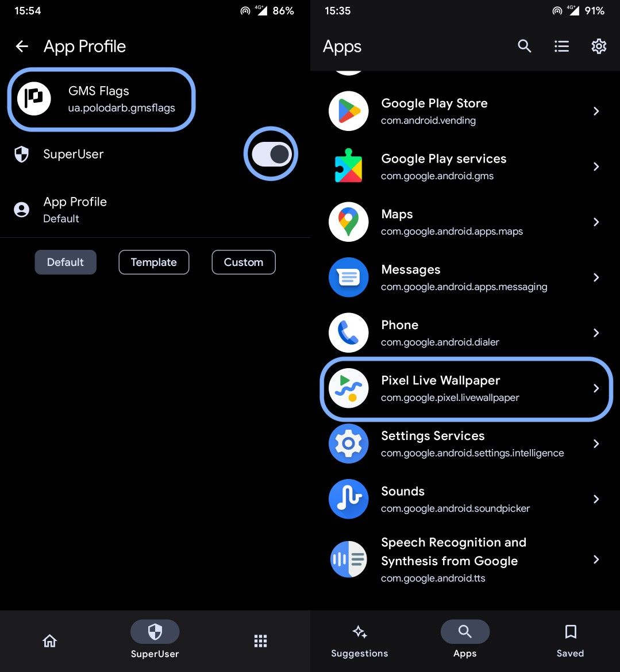Tap the Maps pin icon
The image size is (620, 672).
pyautogui.click(x=348, y=222)
